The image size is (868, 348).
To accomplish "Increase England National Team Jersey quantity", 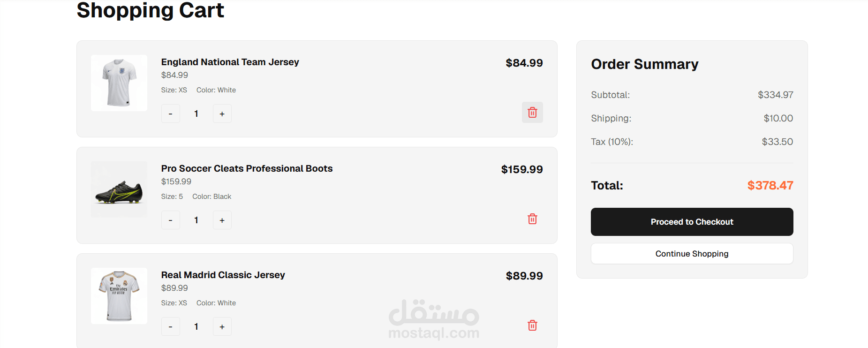I will click(x=222, y=114).
